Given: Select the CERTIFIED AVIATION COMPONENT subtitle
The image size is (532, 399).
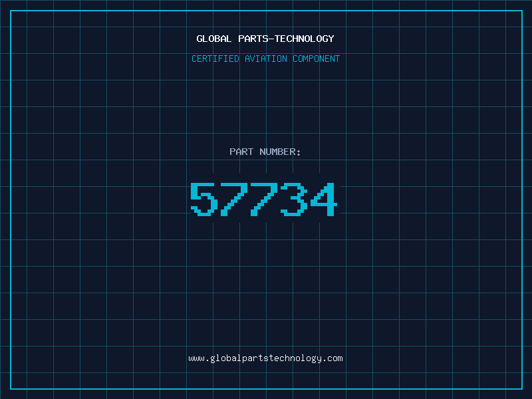Looking at the screenshot, I should pyautogui.click(x=265, y=59).
